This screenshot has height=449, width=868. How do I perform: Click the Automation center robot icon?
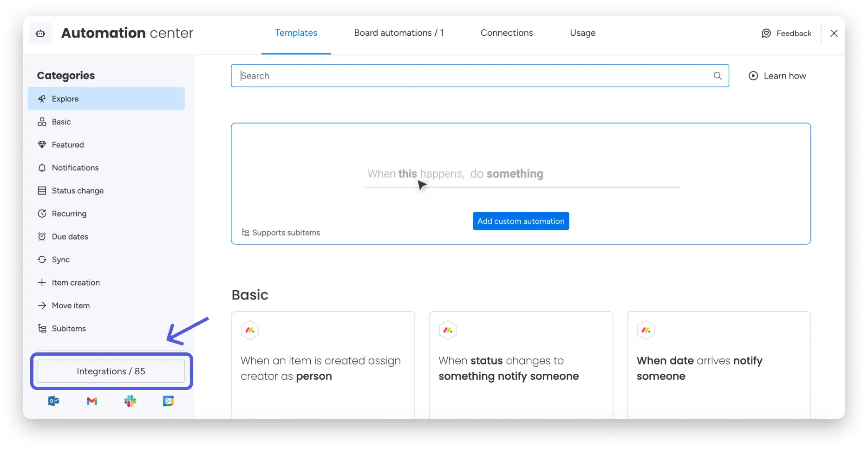40,33
